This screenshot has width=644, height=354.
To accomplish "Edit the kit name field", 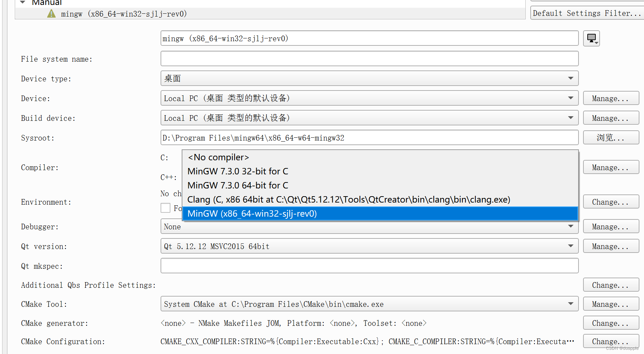I will point(369,38).
